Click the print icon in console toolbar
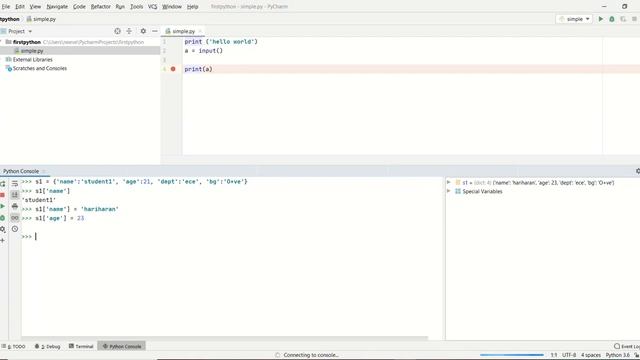Screen dimensions: 640x360 [15, 207]
